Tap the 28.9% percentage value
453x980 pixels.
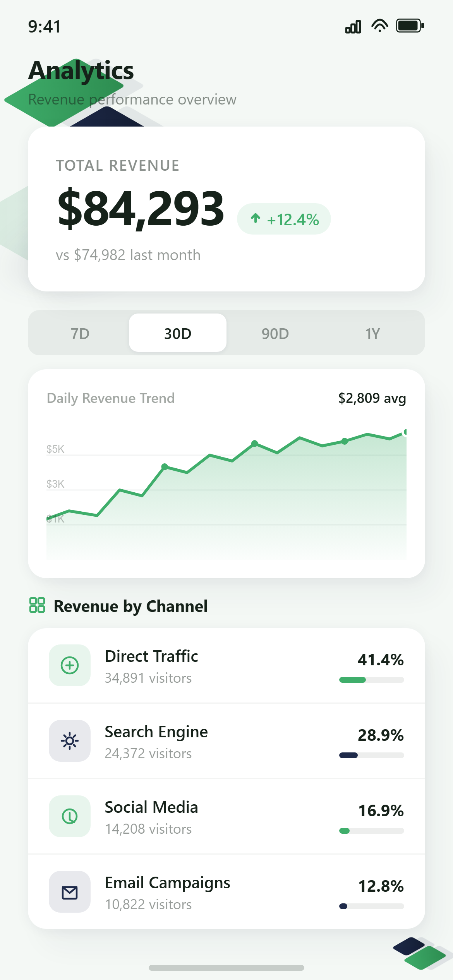click(381, 735)
